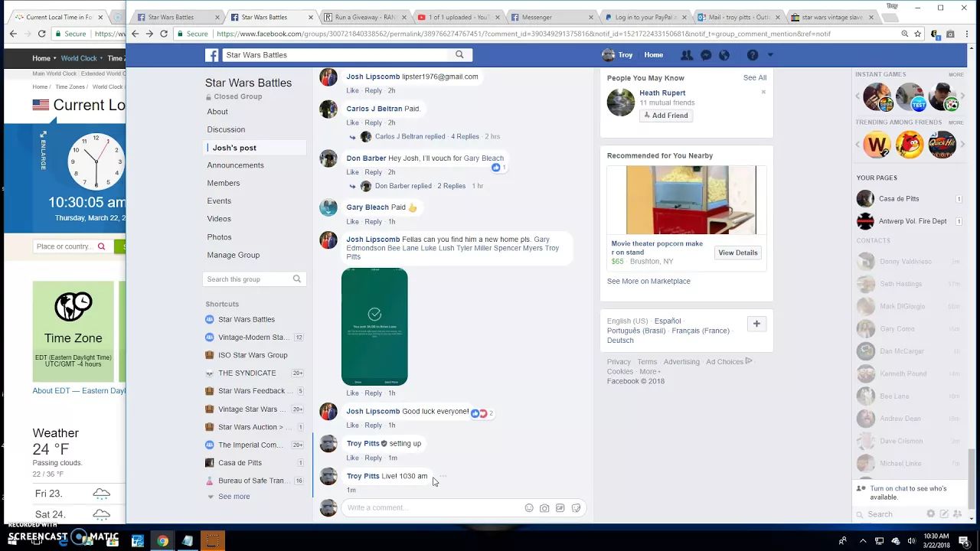Viewport: 980px width, 551px height.
Task: Click See All people you may know
Action: [x=754, y=77]
